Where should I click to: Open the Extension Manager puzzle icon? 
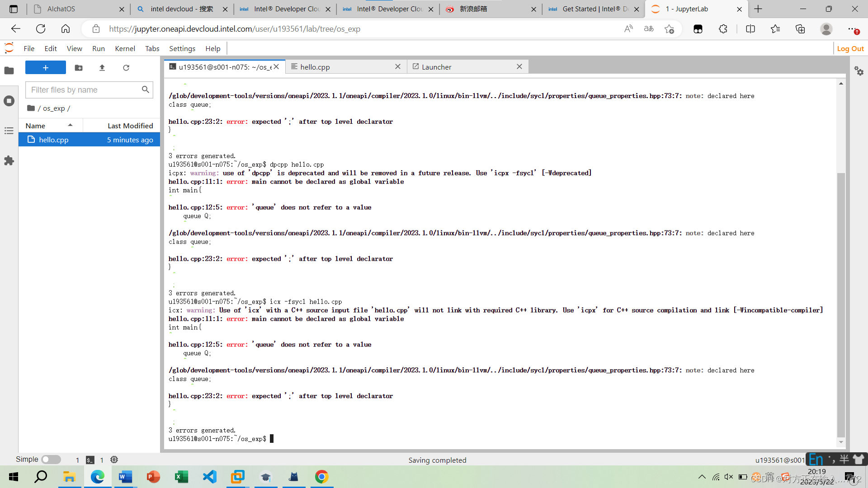(9, 161)
